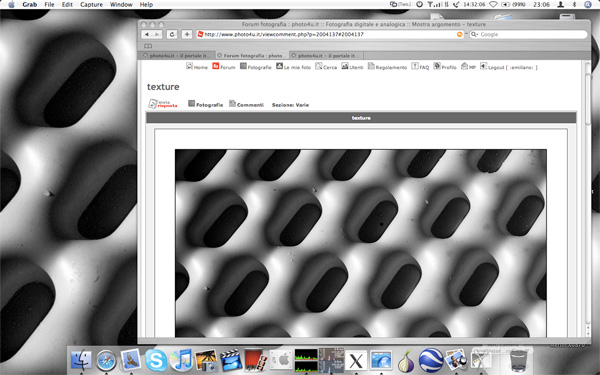Open Google Earth in the Dock
Image resolution: width=600 pixels, height=375 pixels.
431,360
